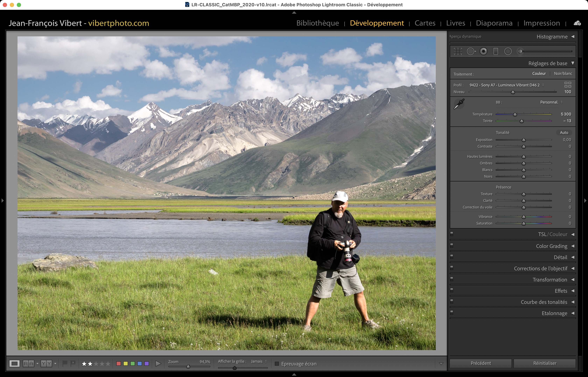Select the Crop overlay tool
The width and height of the screenshot is (588, 377).
click(x=458, y=51)
